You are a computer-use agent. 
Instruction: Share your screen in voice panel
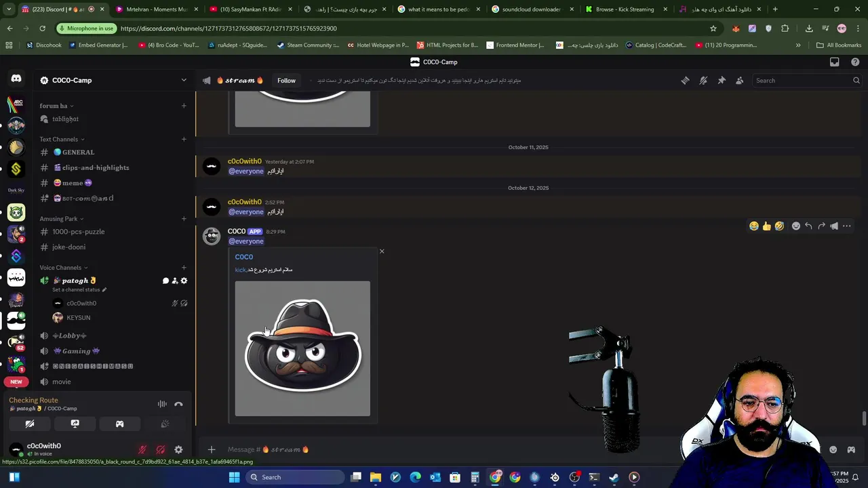tap(75, 424)
